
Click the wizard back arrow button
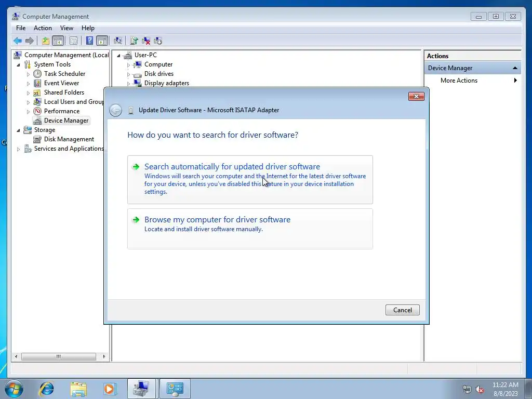click(x=116, y=110)
